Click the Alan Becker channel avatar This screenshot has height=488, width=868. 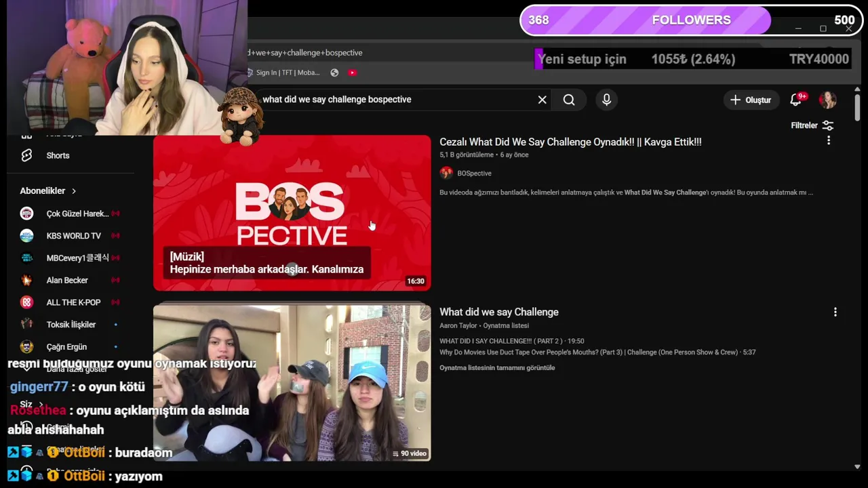point(26,280)
